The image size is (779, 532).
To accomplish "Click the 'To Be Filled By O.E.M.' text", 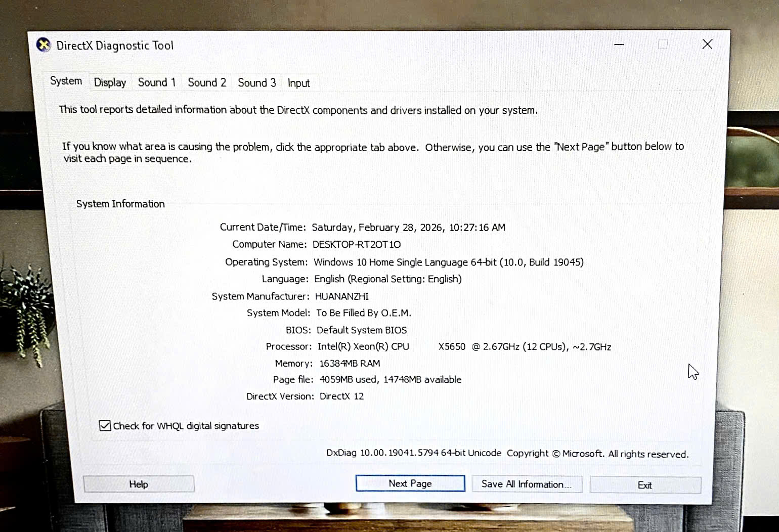I will tap(364, 313).
